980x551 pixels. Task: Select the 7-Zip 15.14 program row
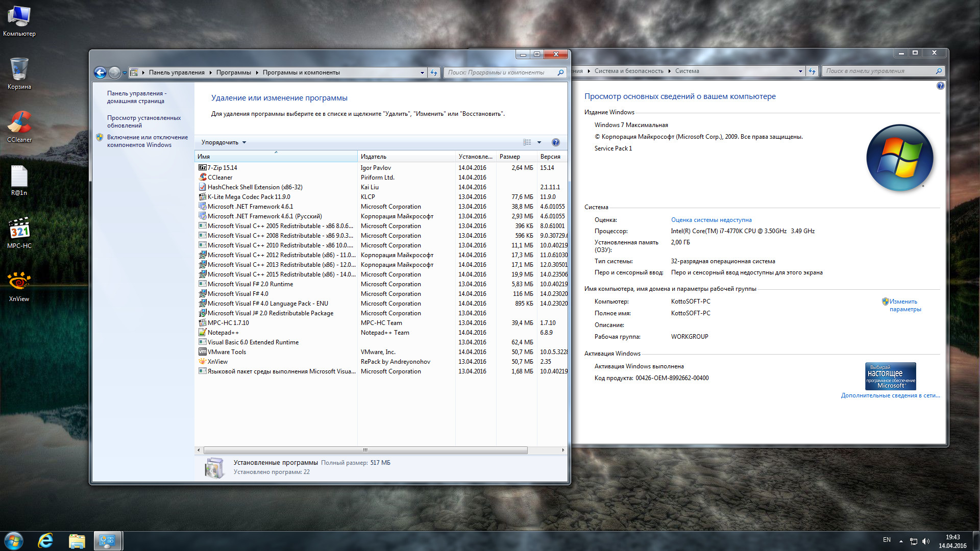(382, 167)
